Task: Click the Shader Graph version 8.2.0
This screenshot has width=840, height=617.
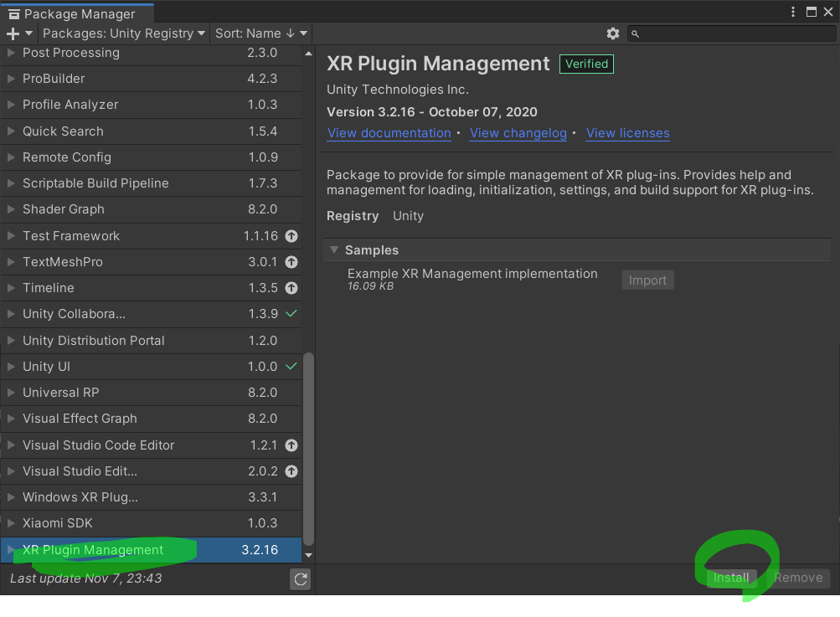Action: [x=262, y=209]
